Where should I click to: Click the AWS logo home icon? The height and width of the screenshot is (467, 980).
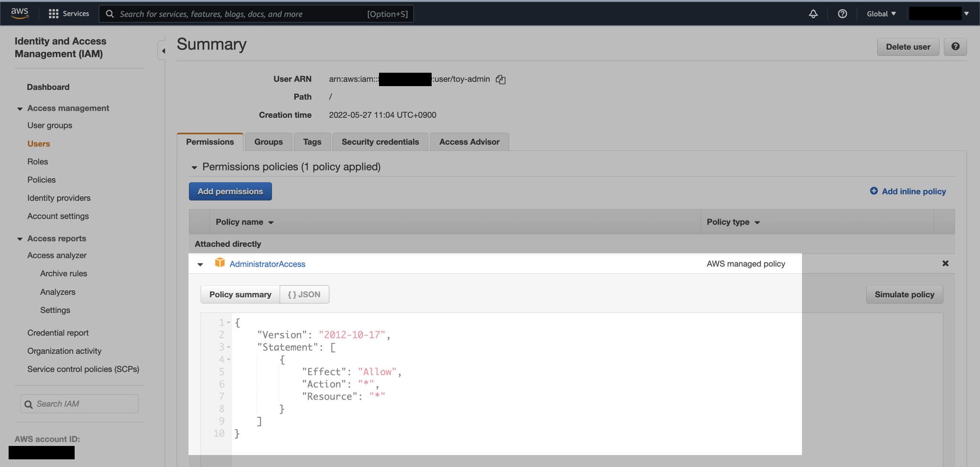click(20, 13)
